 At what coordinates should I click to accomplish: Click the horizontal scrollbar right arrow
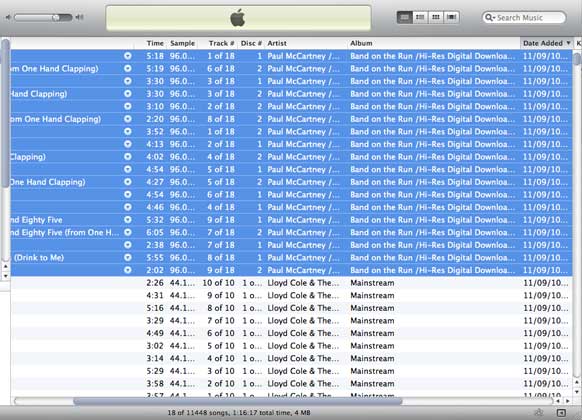click(x=568, y=401)
